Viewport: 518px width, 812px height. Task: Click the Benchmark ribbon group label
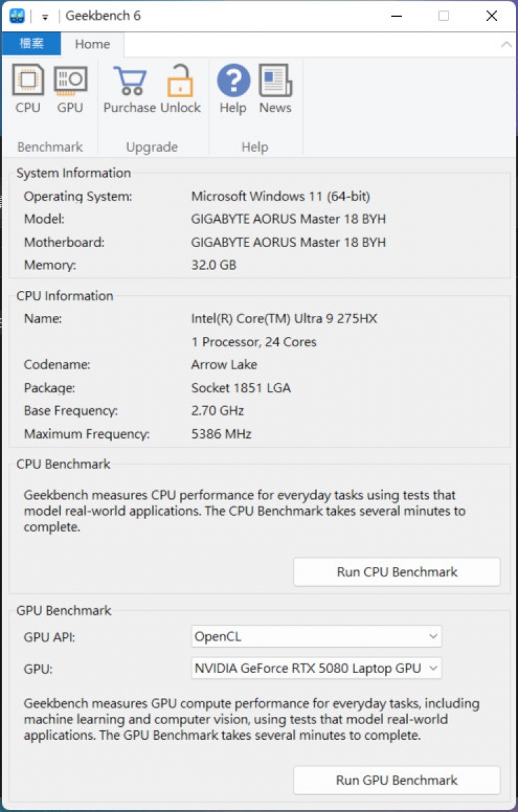tap(50, 146)
